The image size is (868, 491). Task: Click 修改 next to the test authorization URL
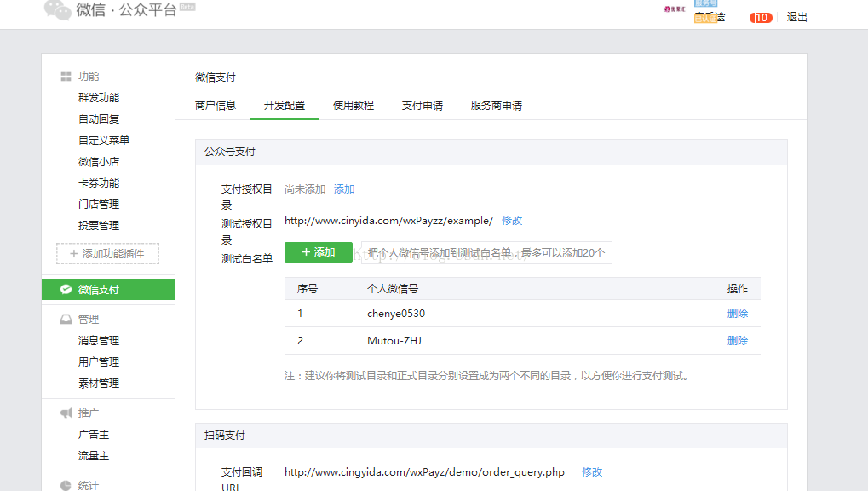tap(512, 221)
